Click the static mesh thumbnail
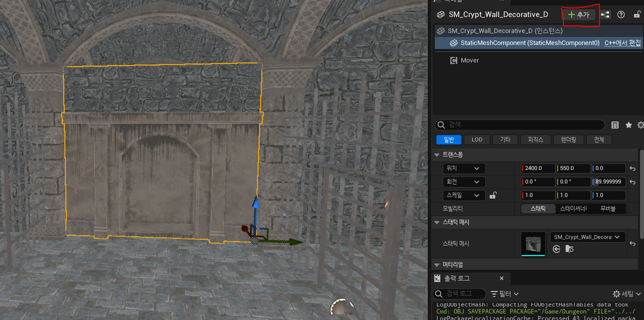 533,243
